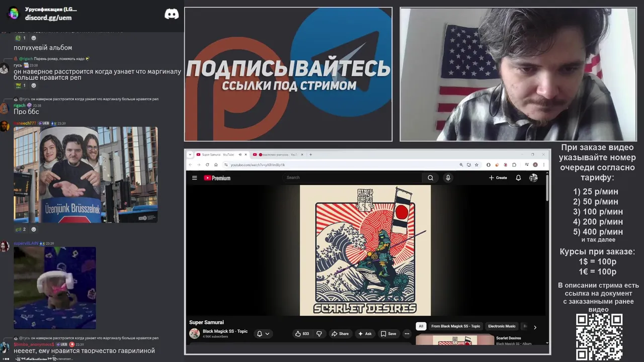The height and width of the screenshot is (362, 644).
Task: Open Black Magick SS - Topic channel link
Action: pyautogui.click(x=225, y=331)
